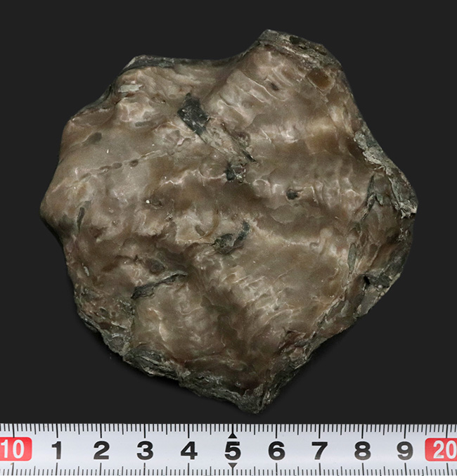Click the number 8 on the ruler
Image resolution: width=457 pixels, height=476 pixels.
click(363, 449)
